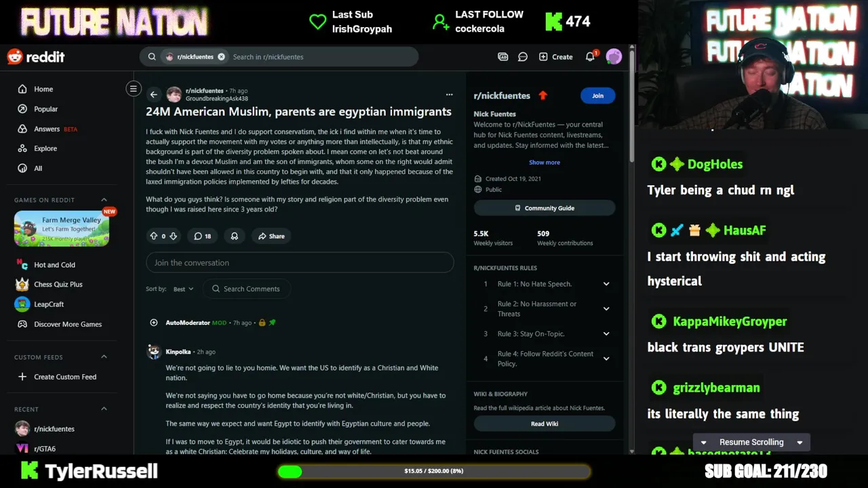This screenshot has height=488, width=868.
Task: Click the r/nickfuentes title in right panel
Action: click(x=502, y=96)
